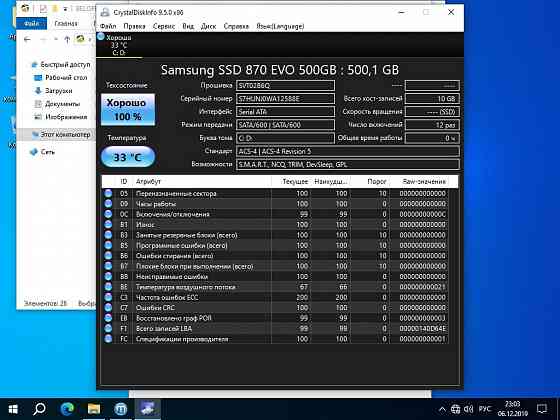Select the Часы работы attribute text
This screenshot has width=560, height=420.
point(156,204)
